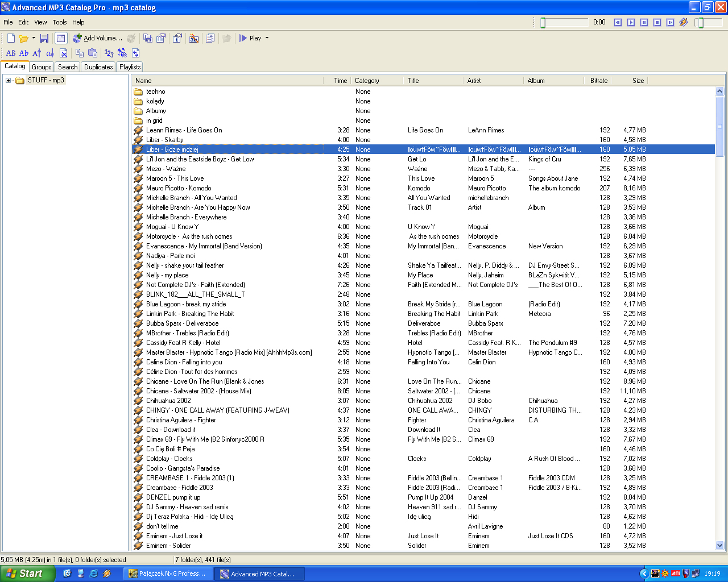The width and height of the screenshot is (728, 582).
Task: Start playback with the player play button
Action: pyautogui.click(x=631, y=22)
